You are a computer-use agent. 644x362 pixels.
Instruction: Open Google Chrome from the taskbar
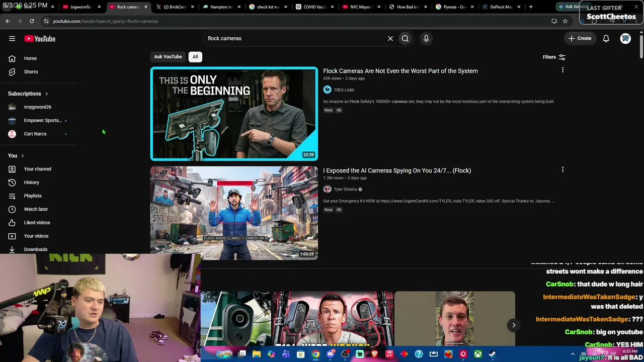tap(315, 354)
